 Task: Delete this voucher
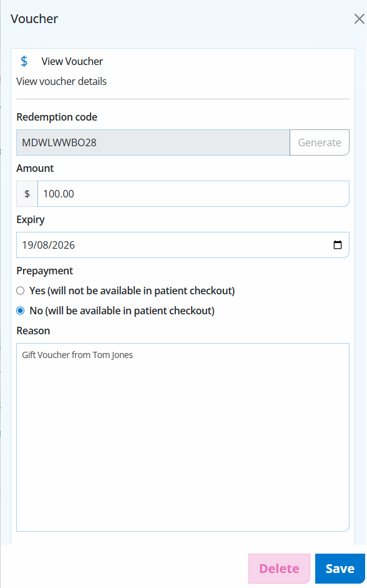tap(280, 569)
